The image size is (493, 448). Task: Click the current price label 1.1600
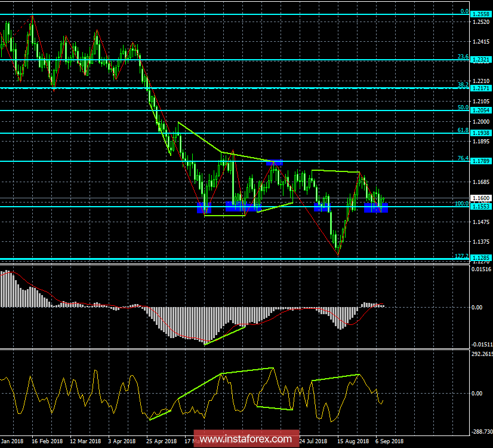coord(481,198)
